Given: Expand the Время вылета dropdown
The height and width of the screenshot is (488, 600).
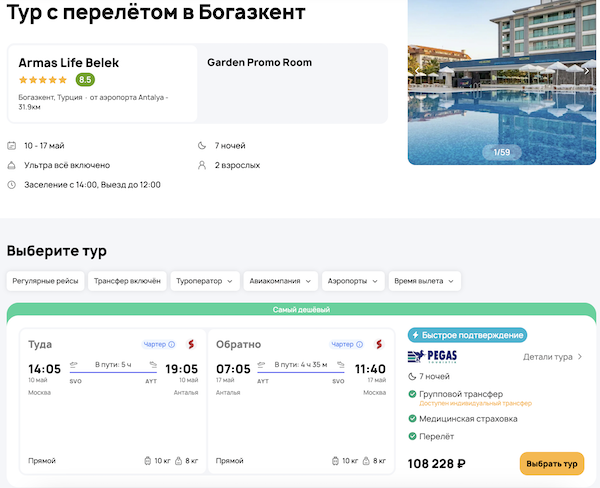Looking at the screenshot, I should [x=425, y=281].
